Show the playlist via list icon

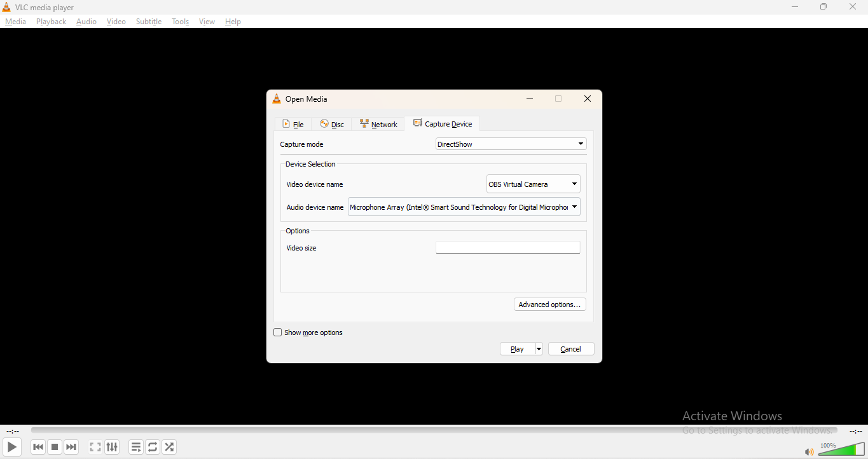click(x=136, y=447)
